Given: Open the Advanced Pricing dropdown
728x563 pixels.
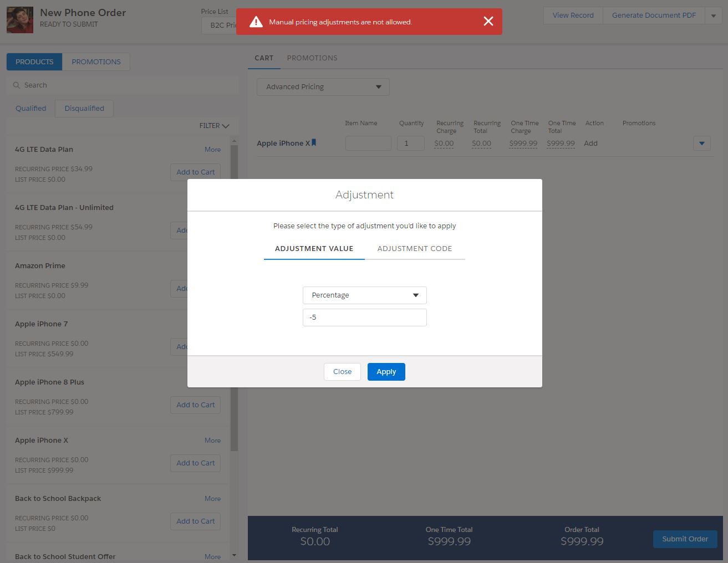Looking at the screenshot, I should point(323,87).
